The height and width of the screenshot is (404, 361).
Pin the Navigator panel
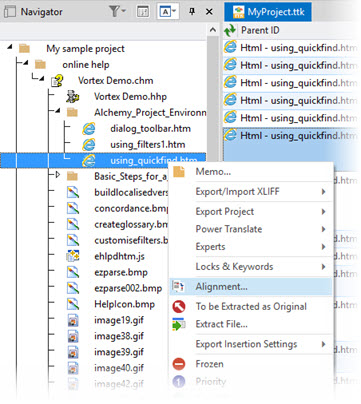(192, 12)
